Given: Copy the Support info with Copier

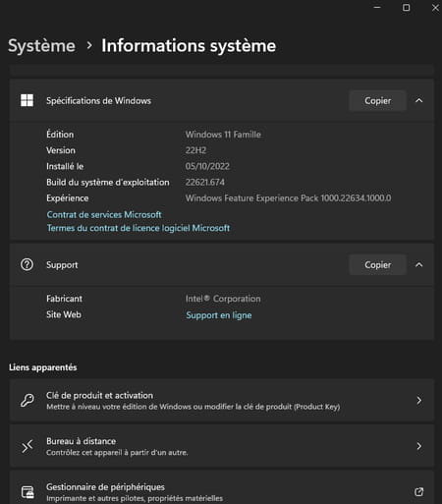Looking at the screenshot, I should [377, 265].
